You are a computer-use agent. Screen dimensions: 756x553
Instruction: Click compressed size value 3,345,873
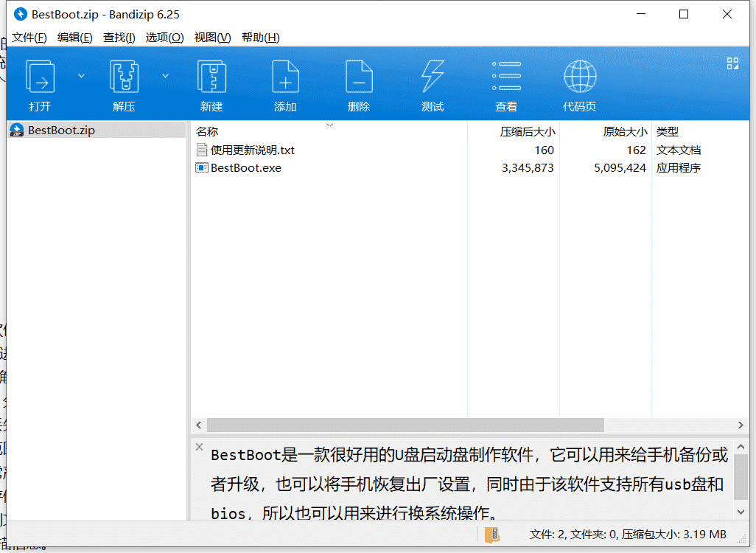point(528,168)
